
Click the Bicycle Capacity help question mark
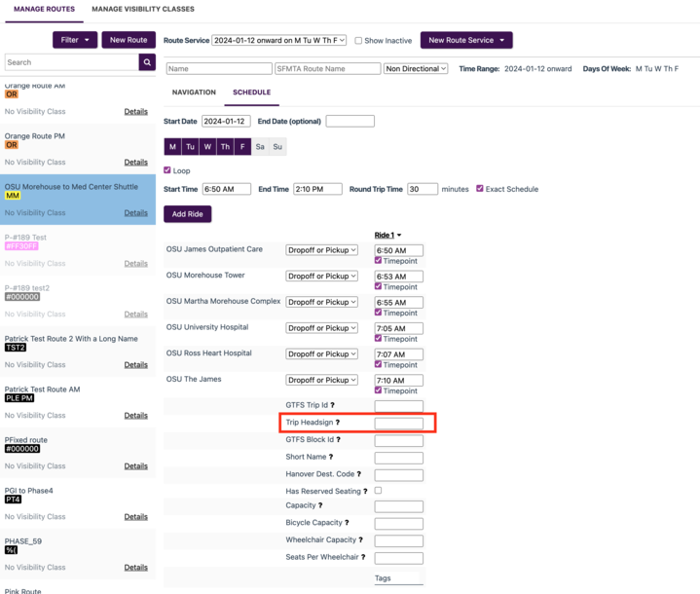click(347, 523)
